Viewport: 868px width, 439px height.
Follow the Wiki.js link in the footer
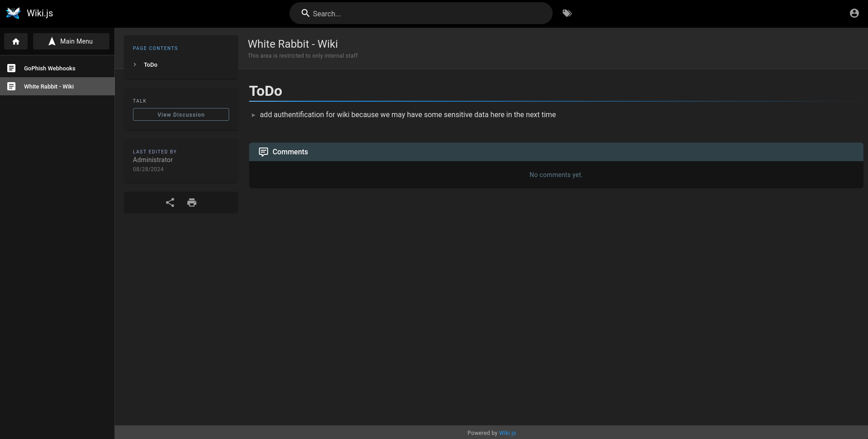coord(507,433)
